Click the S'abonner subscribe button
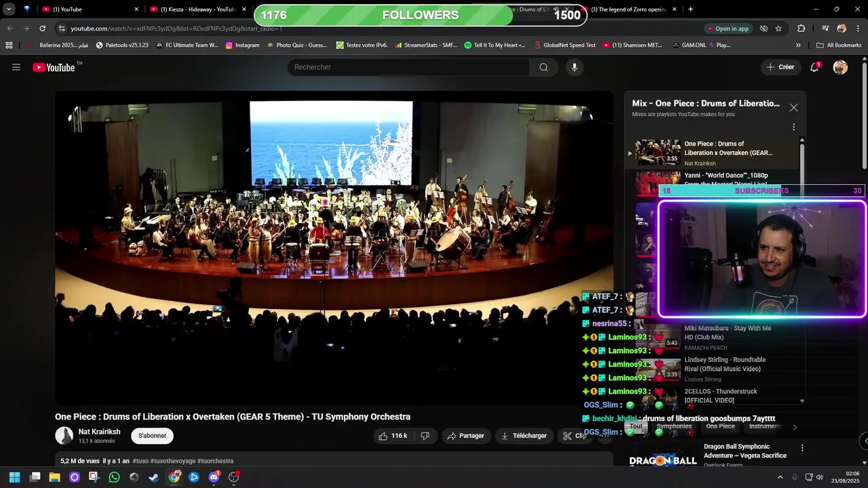Image resolution: width=868 pixels, height=488 pixels. (153, 436)
